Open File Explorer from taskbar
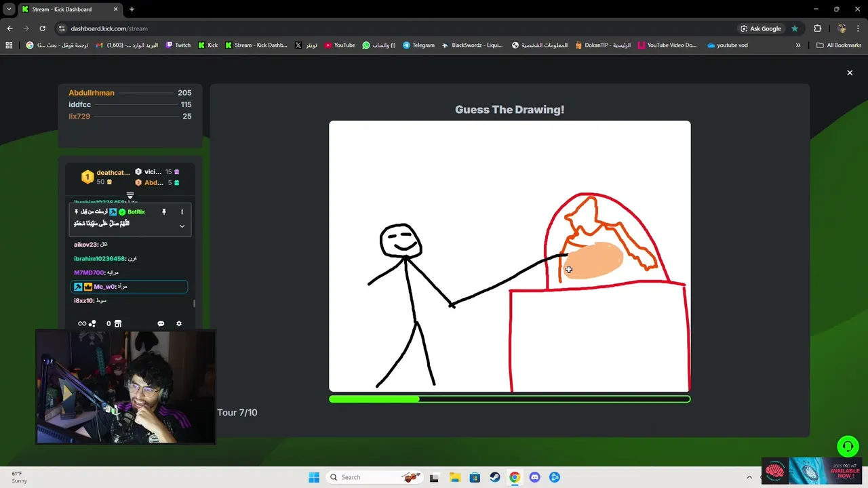The image size is (868, 488). [x=455, y=477]
